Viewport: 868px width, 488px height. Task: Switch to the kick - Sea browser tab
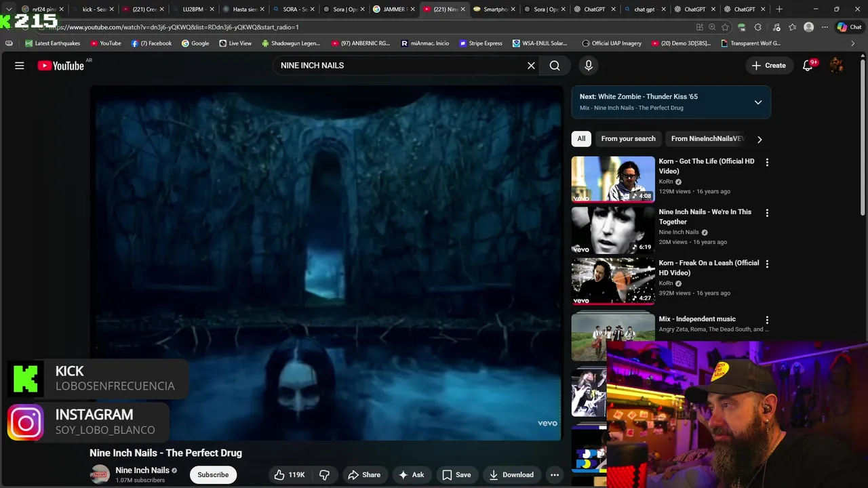tap(92, 9)
